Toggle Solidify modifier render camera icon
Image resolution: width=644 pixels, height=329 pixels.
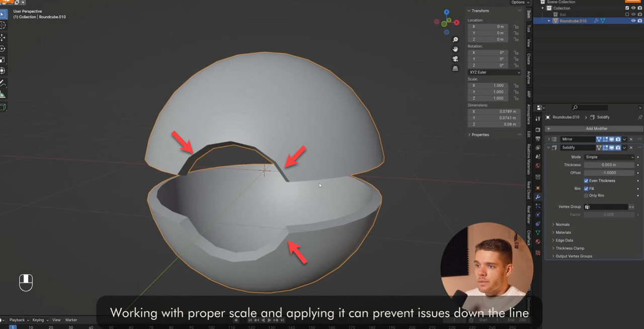click(x=618, y=147)
